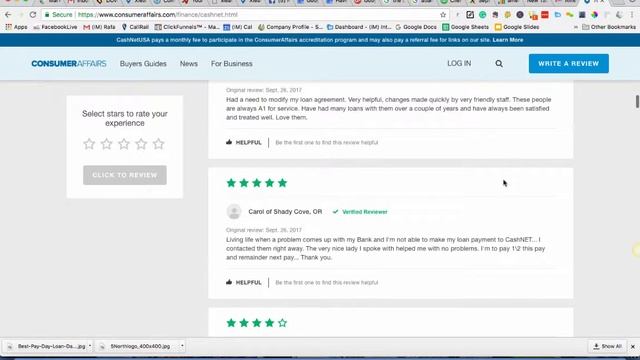Reload the page with the refresh icon

point(33,15)
